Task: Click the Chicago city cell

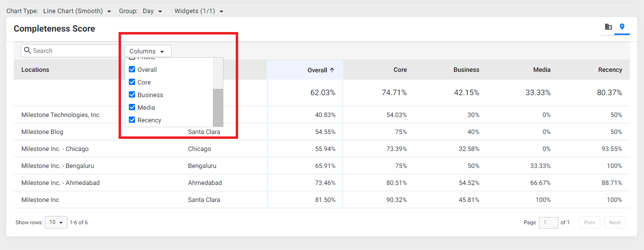Action: [x=200, y=149]
